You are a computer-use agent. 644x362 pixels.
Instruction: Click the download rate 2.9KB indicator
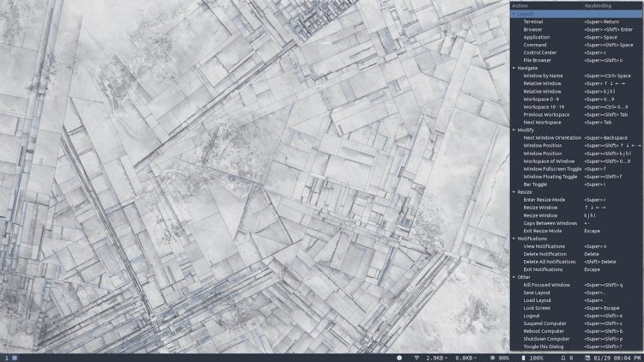point(436,358)
